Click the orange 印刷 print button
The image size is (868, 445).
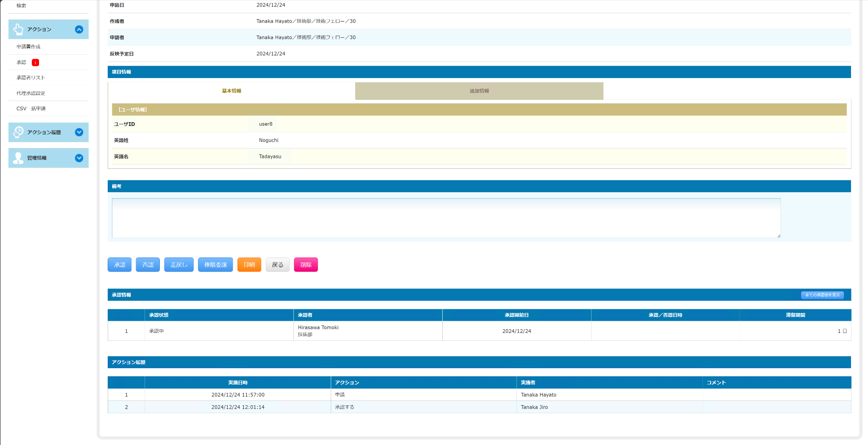pos(249,265)
